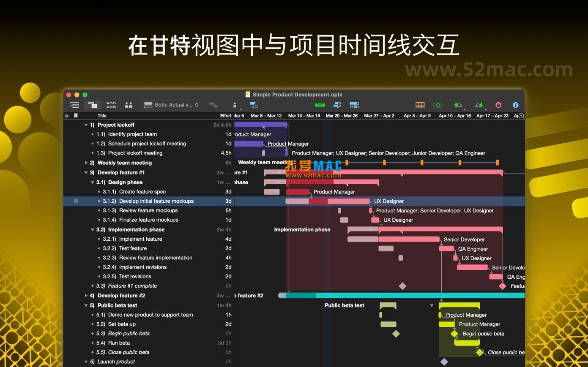Click the connect tasks dependency icon
The height and width of the screenshot is (367, 588).
point(213,105)
